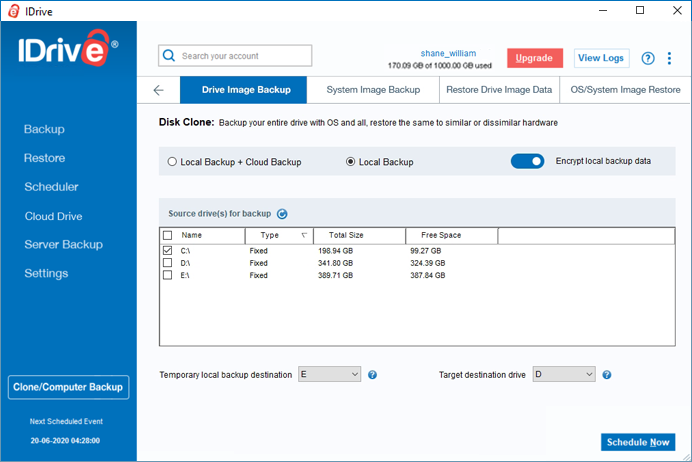692x462 pixels.
Task: Open Temporary local backup destination dropdown
Action: click(329, 374)
